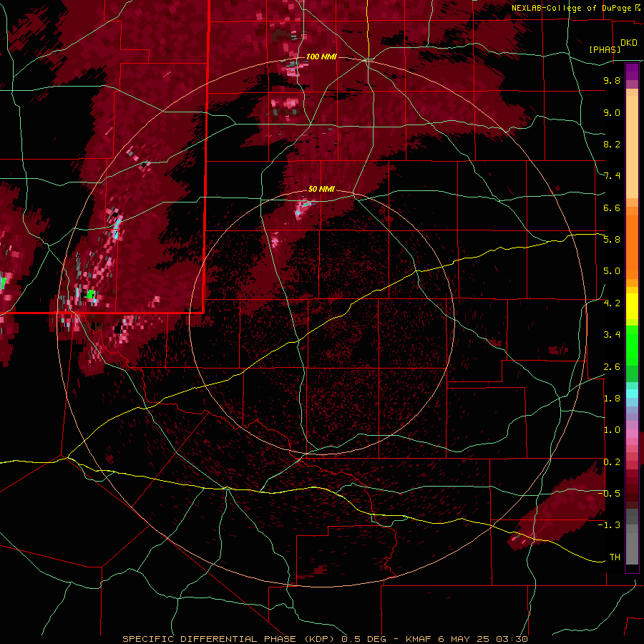Click the -0.5 scale value

point(609,494)
